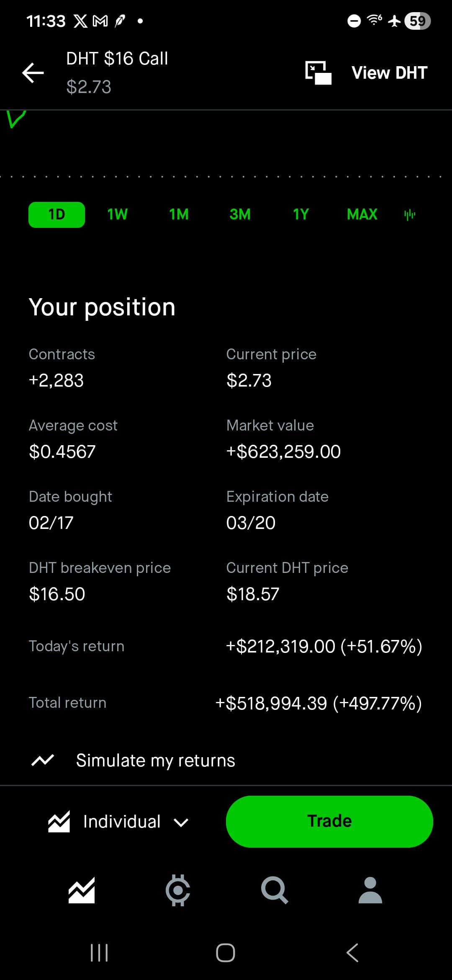
Task: Open the crypto tab icon
Action: pyautogui.click(x=178, y=890)
